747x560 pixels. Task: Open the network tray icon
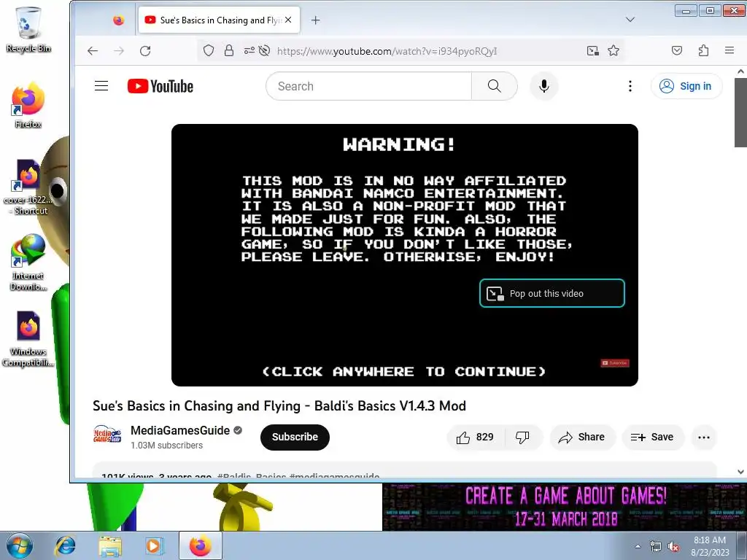(656, 547)
